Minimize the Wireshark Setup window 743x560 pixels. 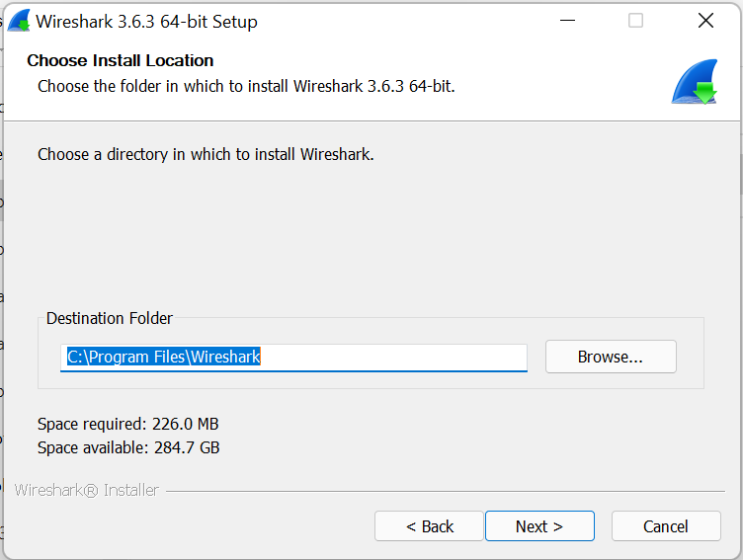coord(567,21)
